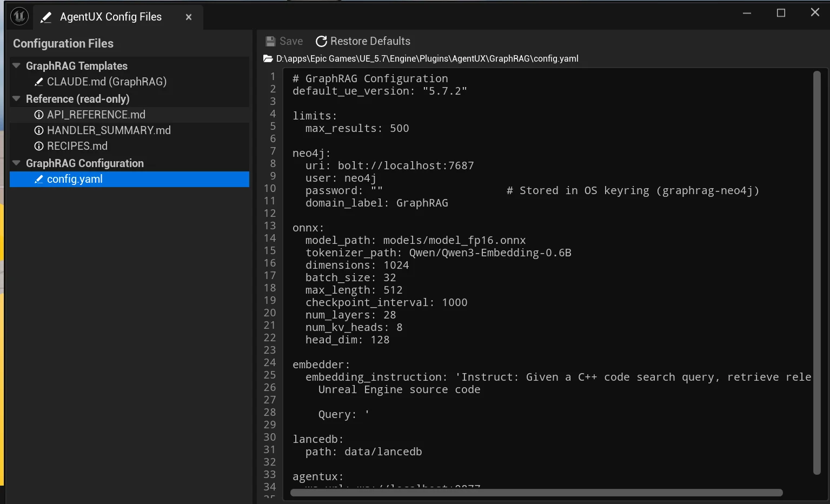Click info icon beside API_REFERENCE.md
830x504 pixels.
pos(39,115)
